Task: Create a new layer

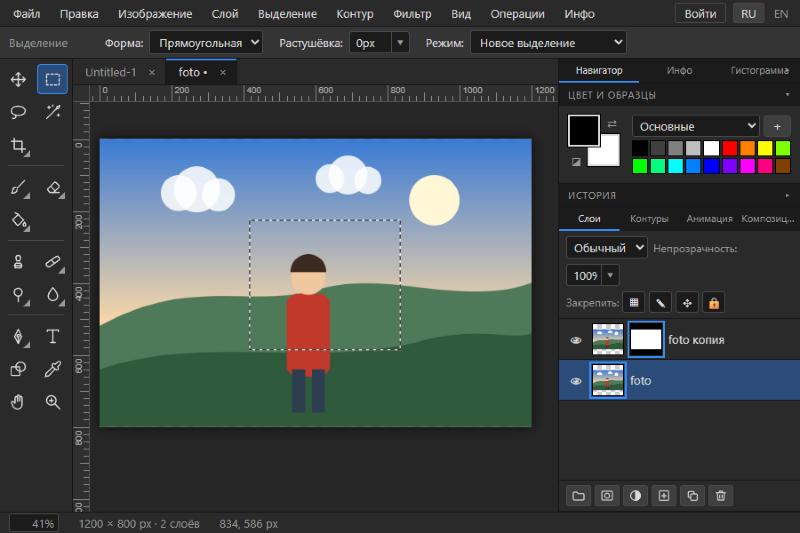Action: tap(664, 496)
